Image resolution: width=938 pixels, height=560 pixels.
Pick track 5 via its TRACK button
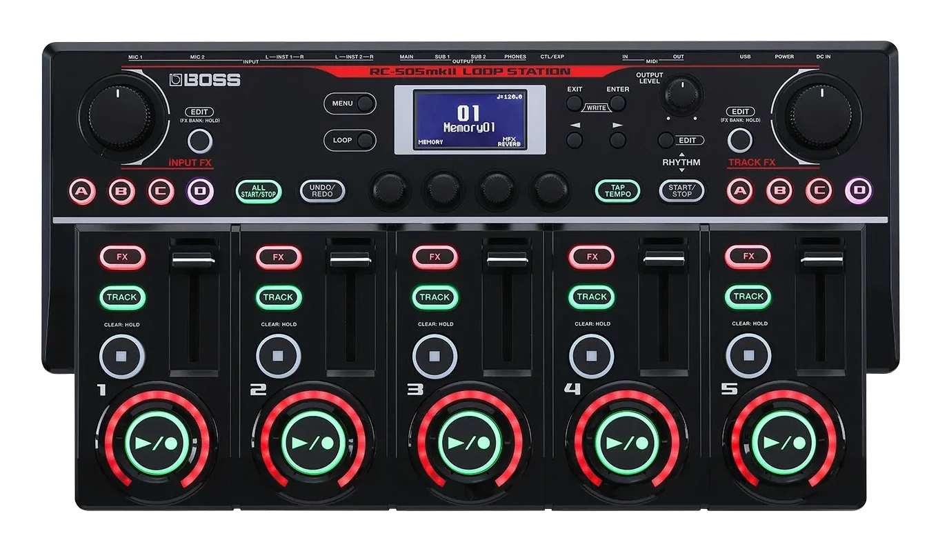tap(748, 297)
